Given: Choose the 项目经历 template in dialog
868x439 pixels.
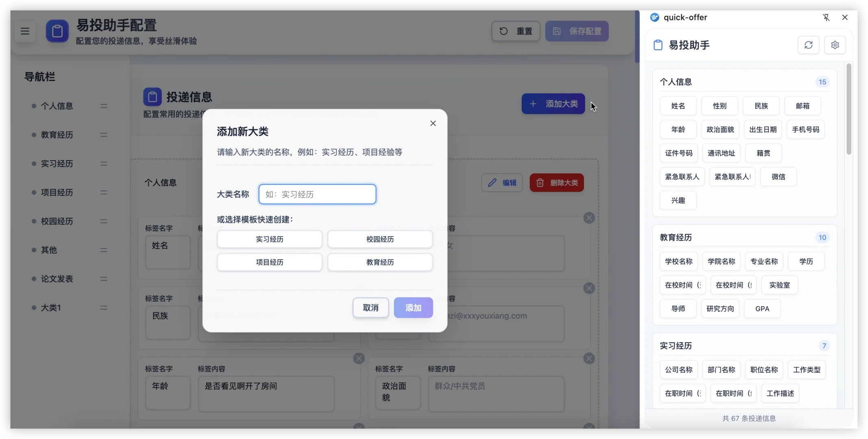Looking at the screenshot, I should (x=269, y=262).
